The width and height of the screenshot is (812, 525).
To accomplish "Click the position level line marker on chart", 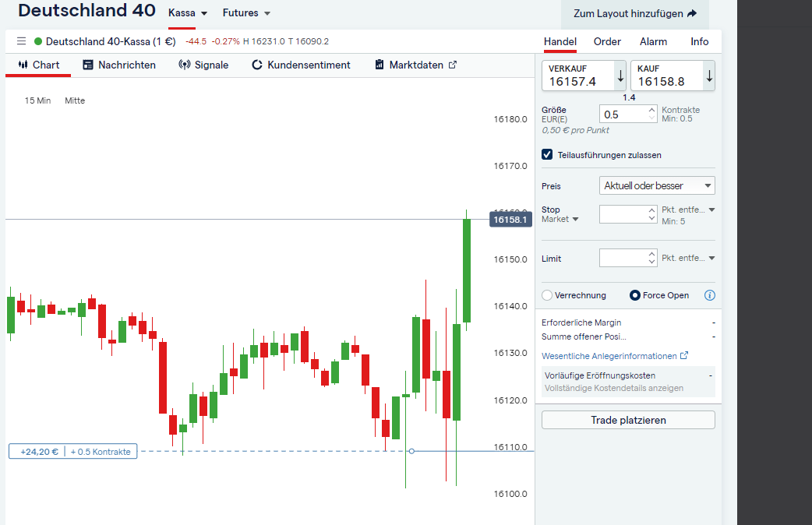I will pos(412,451).
